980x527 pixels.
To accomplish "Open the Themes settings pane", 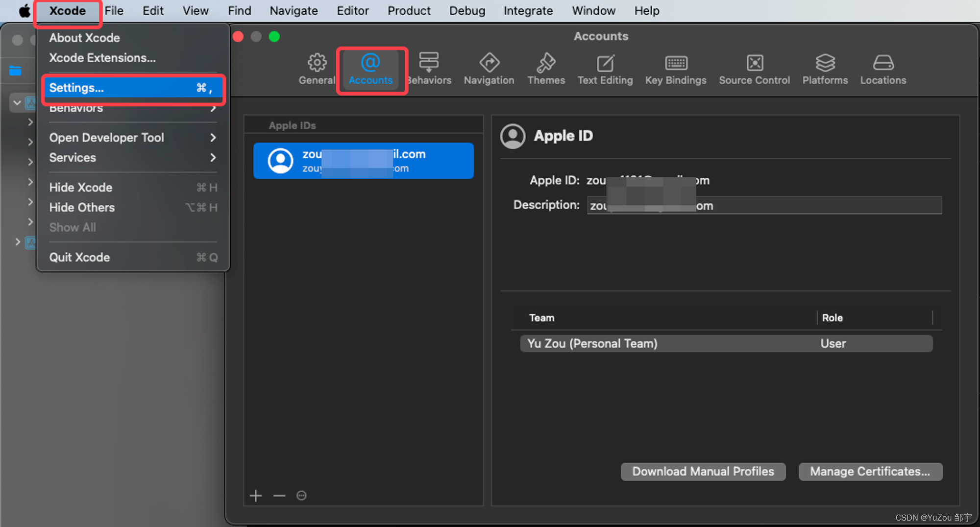I will coord(546,69).
